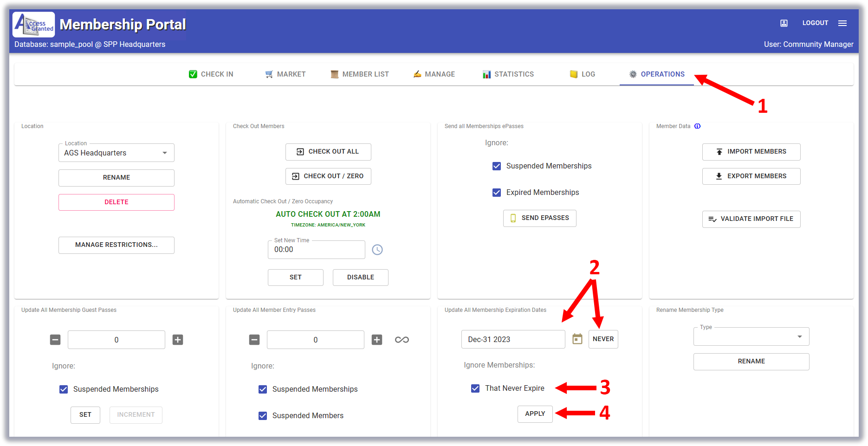Screen dimensions: 868x446
Task: Open the Location dropdown showing AGS Headquarters
Action: point(116,153)
